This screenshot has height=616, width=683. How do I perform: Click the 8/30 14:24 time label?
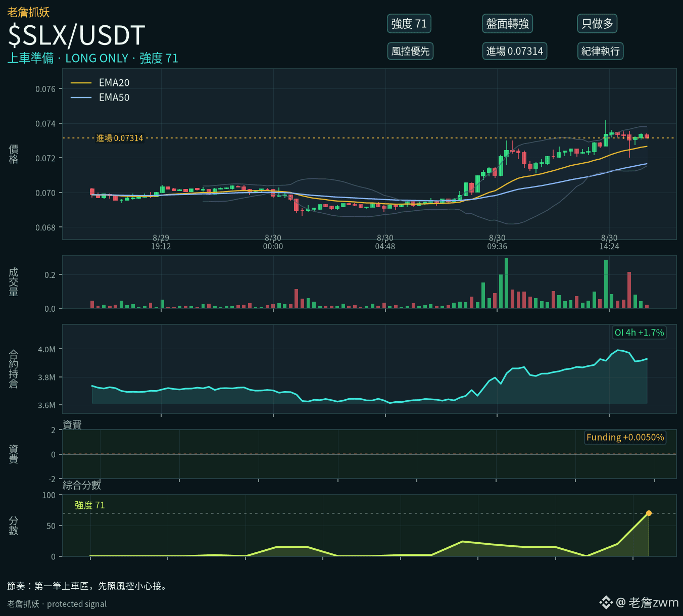(609, 242)
